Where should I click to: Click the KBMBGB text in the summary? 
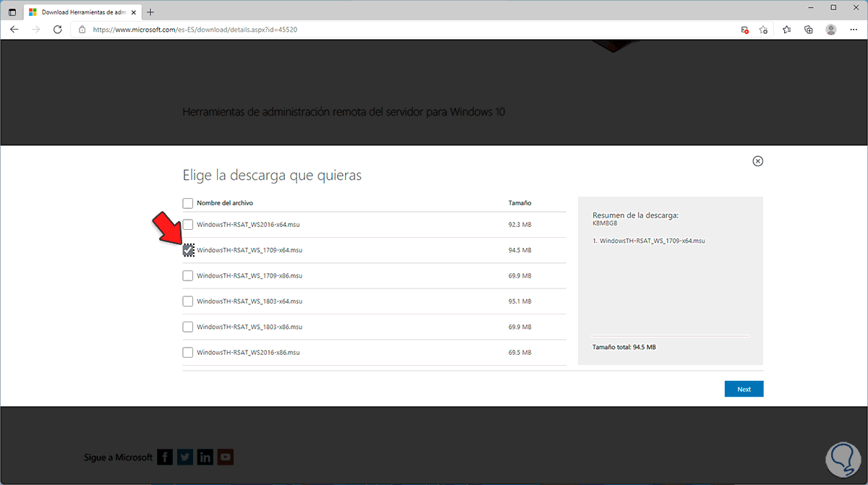tap(605, 224)
